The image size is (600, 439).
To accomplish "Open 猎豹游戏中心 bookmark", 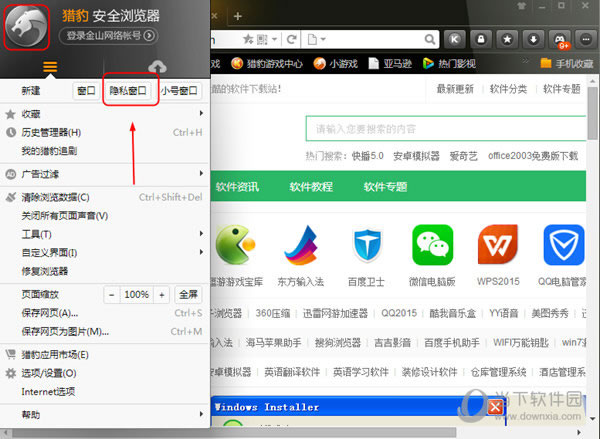I will coord(267,63).
